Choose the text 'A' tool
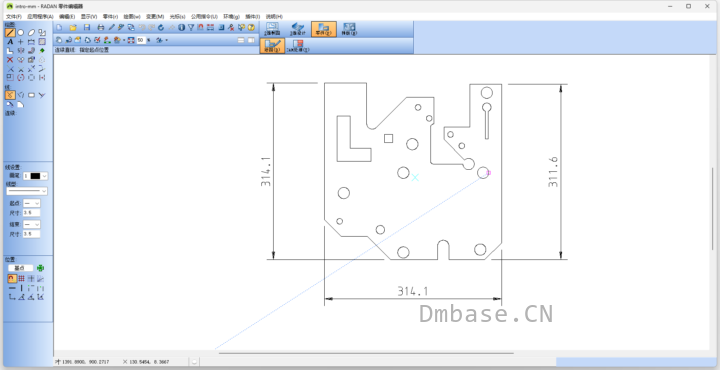This screenshot has height=370, width=720. click(10, 42)
